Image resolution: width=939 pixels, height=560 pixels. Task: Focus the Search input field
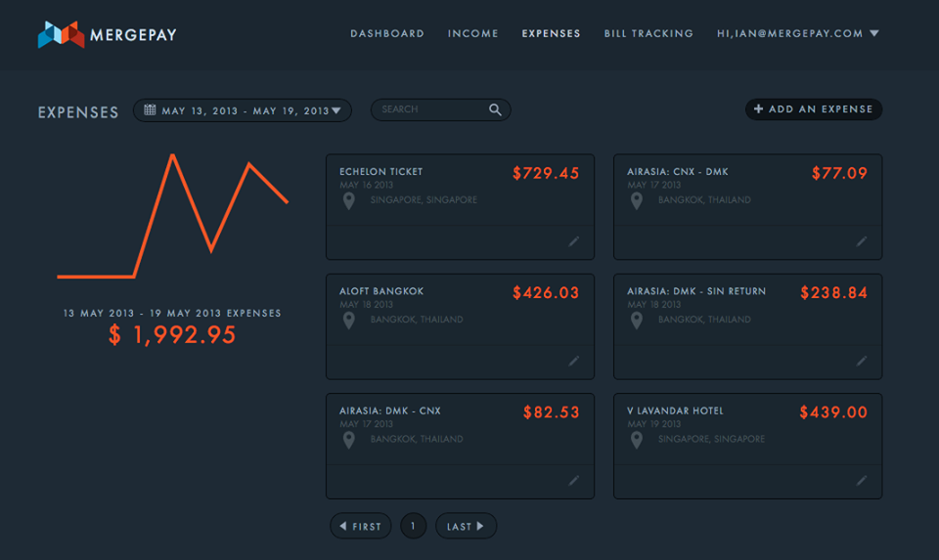[441, 109]
